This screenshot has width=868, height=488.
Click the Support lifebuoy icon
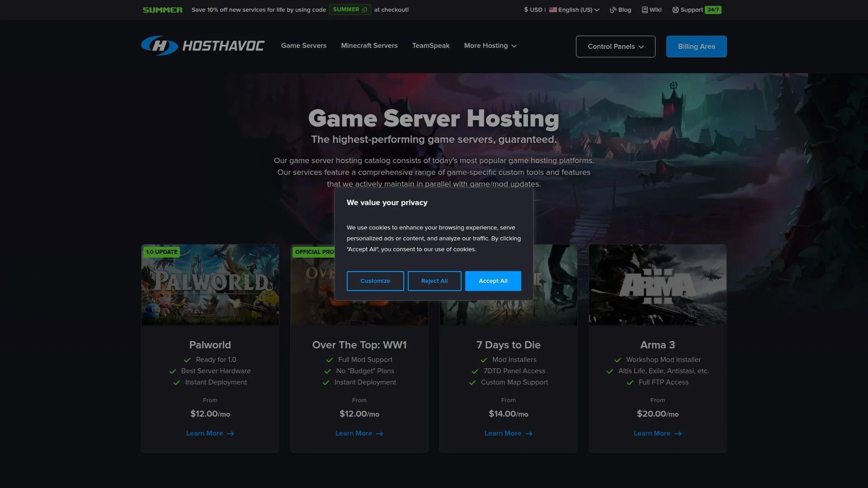coord(675,10)
